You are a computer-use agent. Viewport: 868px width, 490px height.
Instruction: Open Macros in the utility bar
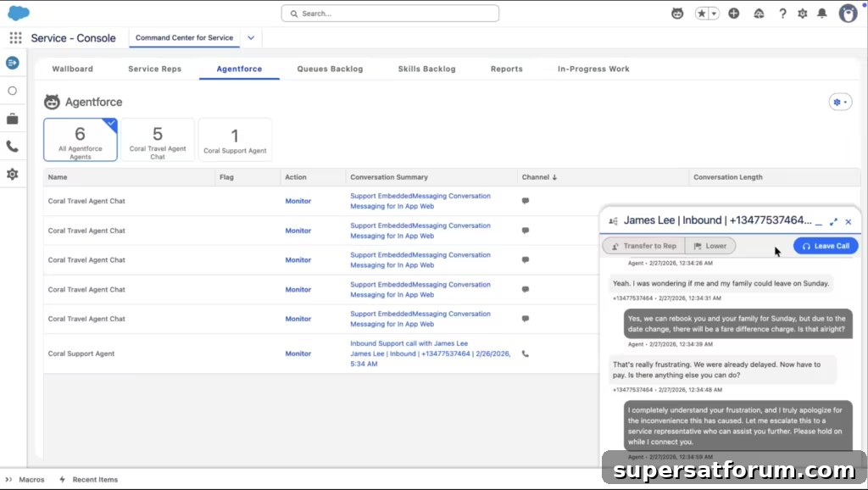(x=25, y=480)
